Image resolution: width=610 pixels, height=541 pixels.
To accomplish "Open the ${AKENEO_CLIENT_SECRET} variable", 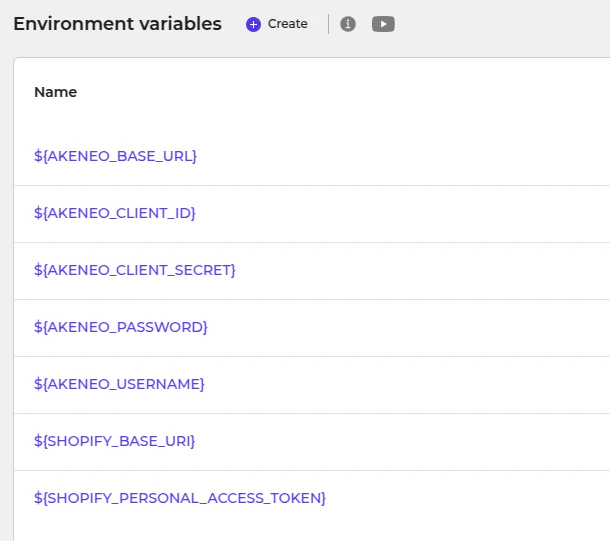I will point(135,270).
